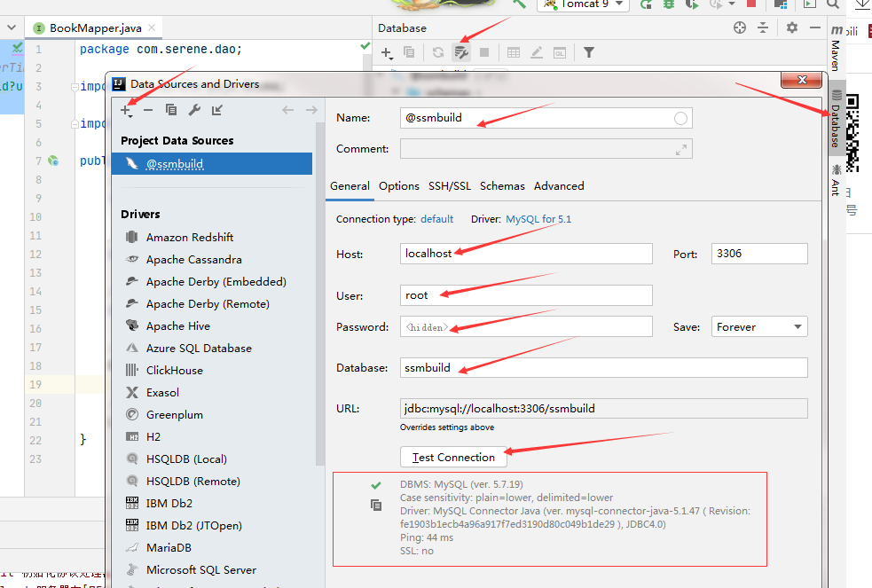Hide the Database tool window with minus icon
Image resolution: width=872 pixels, height=588 pixels.
pos(815,27)
